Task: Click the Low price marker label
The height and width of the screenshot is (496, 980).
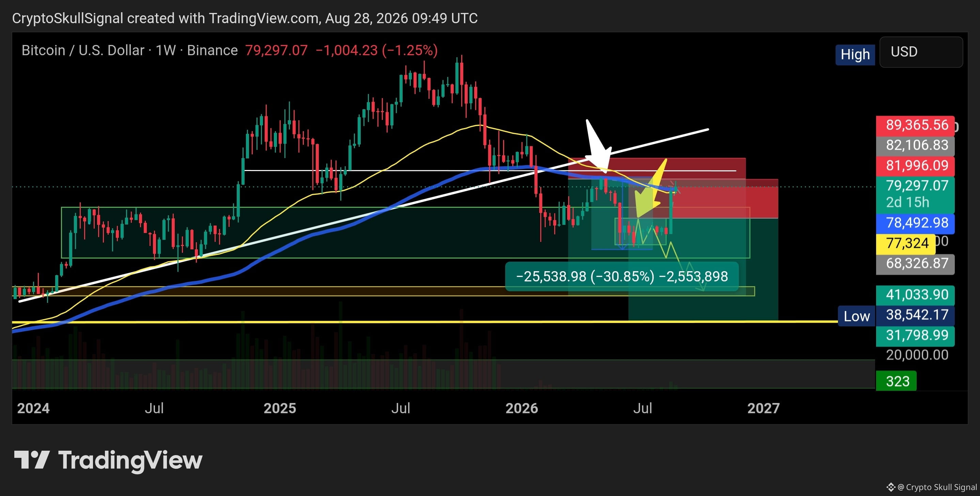Action: 856,316
